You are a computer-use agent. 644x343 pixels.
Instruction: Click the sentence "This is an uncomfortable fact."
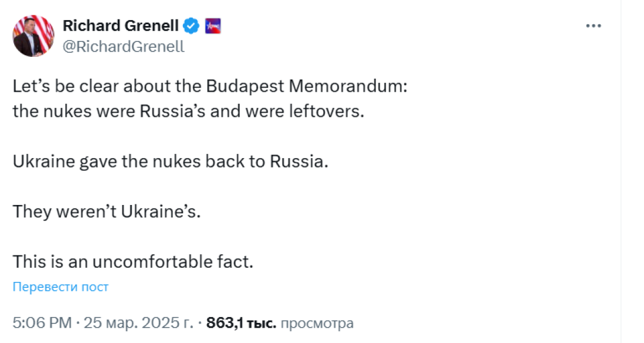click(x=133, y=261)
